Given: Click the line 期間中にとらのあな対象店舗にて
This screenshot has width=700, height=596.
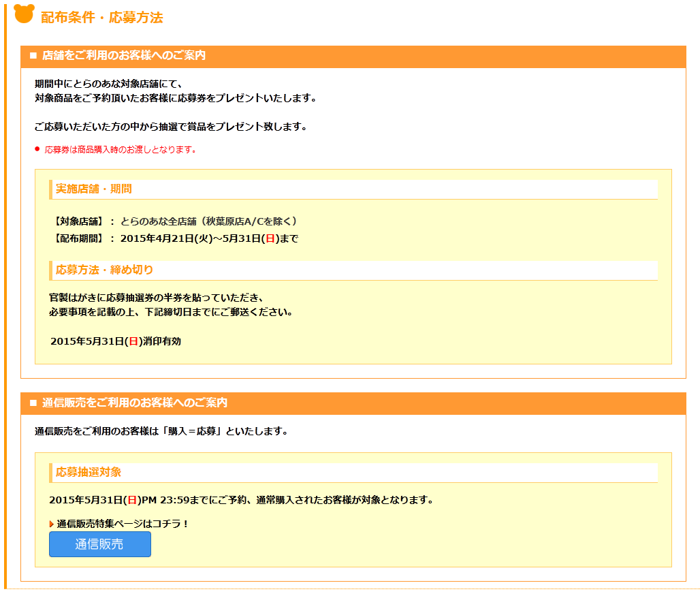Looking at the screenshot, I should (x=108, y=84).
